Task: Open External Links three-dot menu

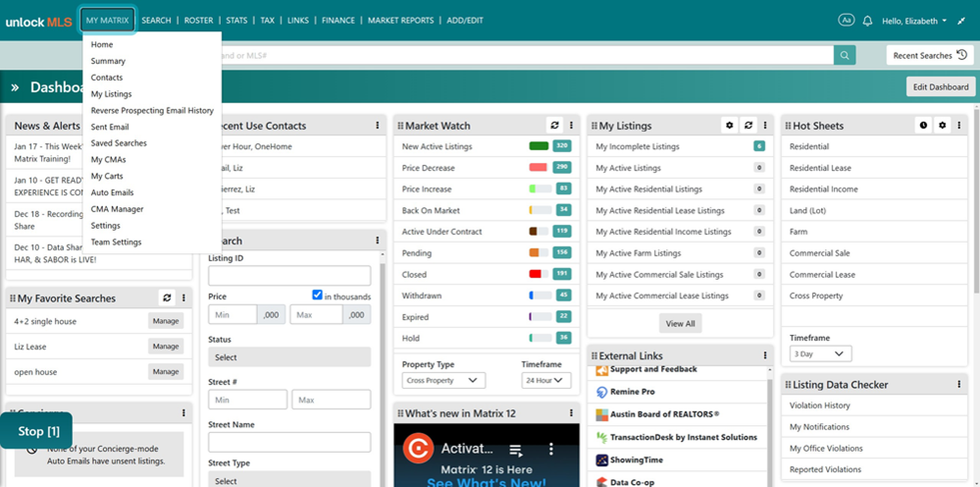Action: pyautogui.click(x=765, y=356)
